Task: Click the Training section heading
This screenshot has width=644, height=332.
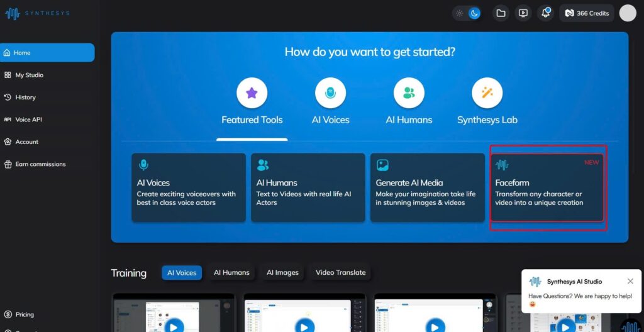Action: (x=128, y=273)
